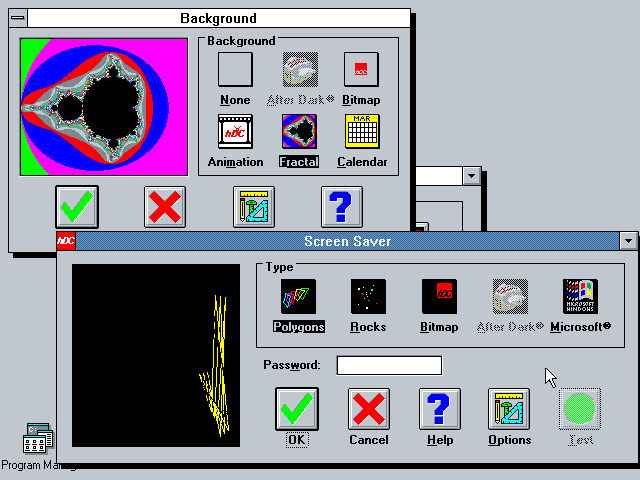Open Background options drafting tools button
Screen dimensions: 640x480
tap(254, 207)
